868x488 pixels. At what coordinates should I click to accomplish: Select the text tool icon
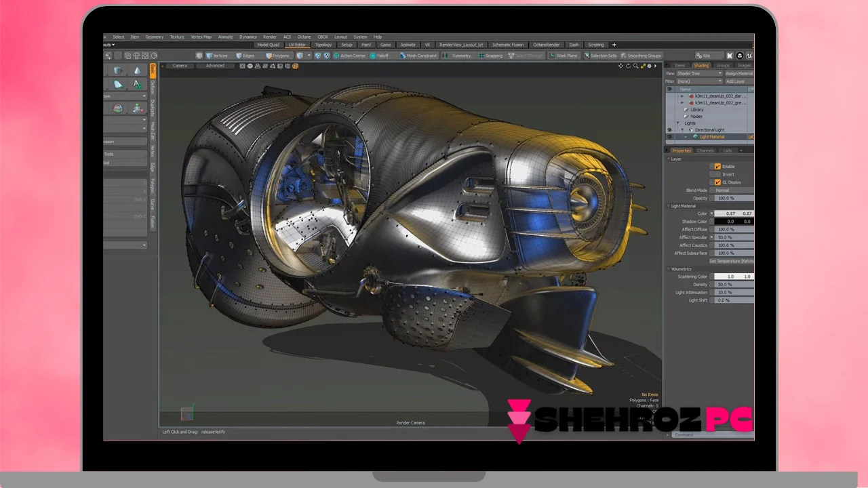pyautogui.click(x=138, y=85)
